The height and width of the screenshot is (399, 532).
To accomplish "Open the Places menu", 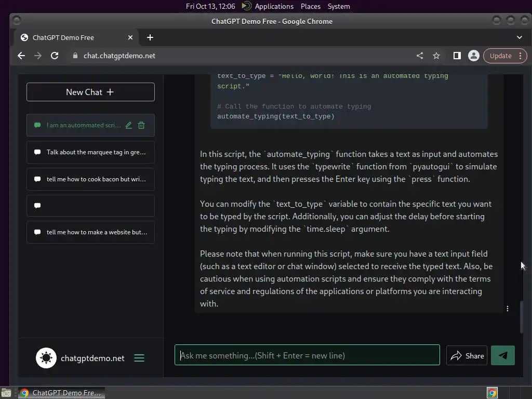I will pyautogui.click(x=311, y=6).
